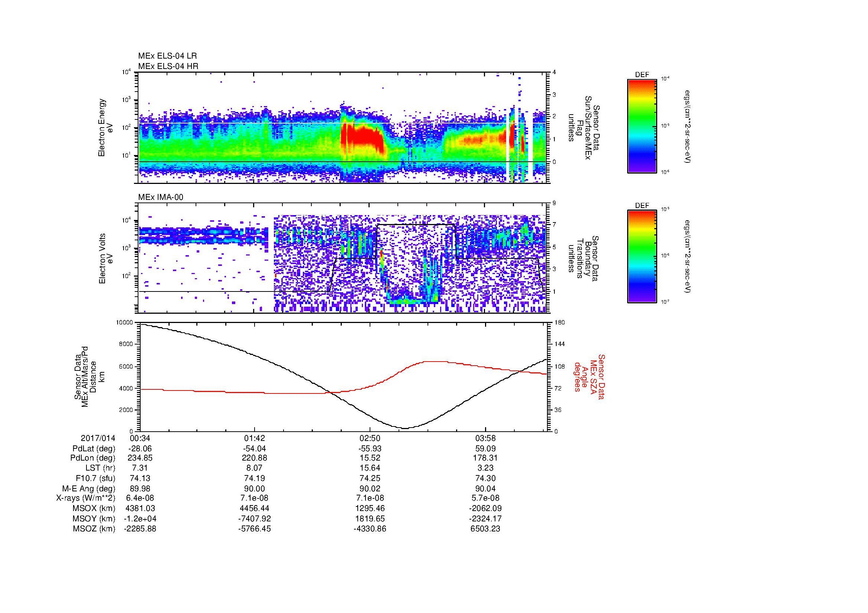Viewport: 868px width, 613px height.
Task: Click the MSOZ value '-4330.86'
Action: [x=370, y=529]
